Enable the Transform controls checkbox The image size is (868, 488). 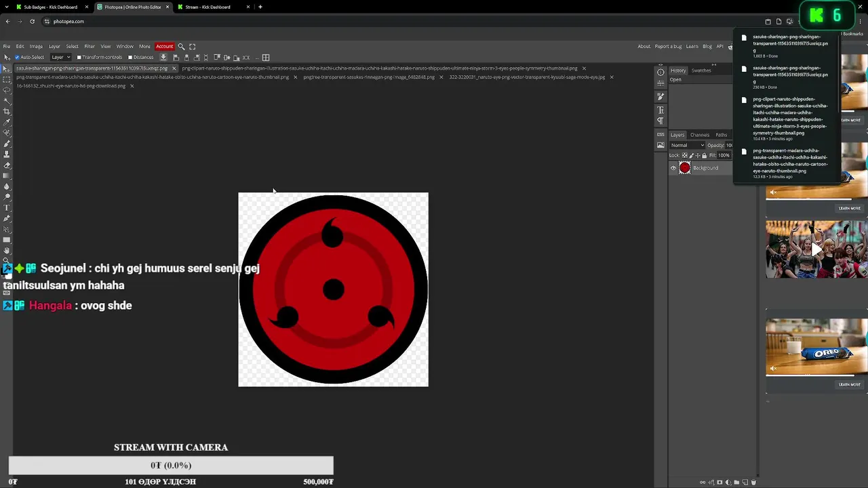[79, 57]
